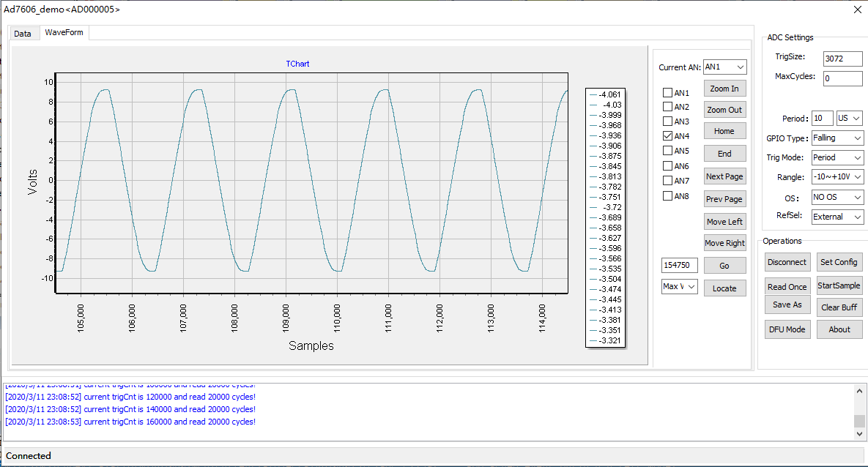The width and height of the screenshot is (868, 467).
Task: Enable the AN1 channel checkbox
Action: pyautogui.click(x=667, y=92)
